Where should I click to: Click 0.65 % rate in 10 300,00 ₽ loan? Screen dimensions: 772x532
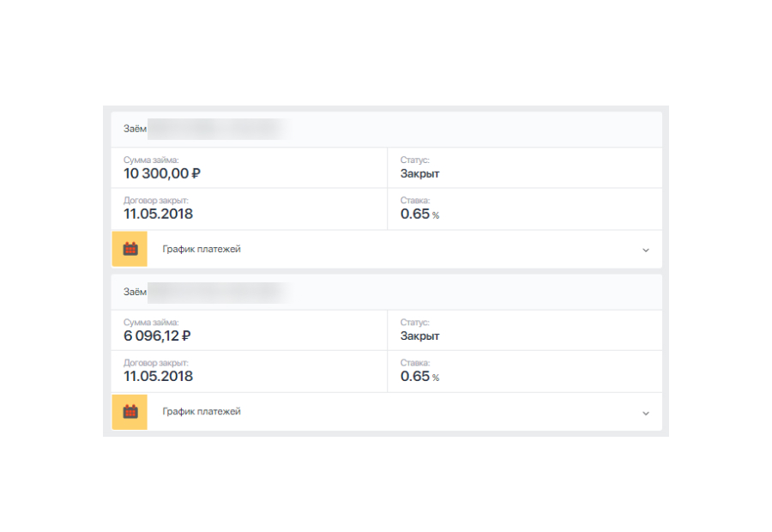419,214
